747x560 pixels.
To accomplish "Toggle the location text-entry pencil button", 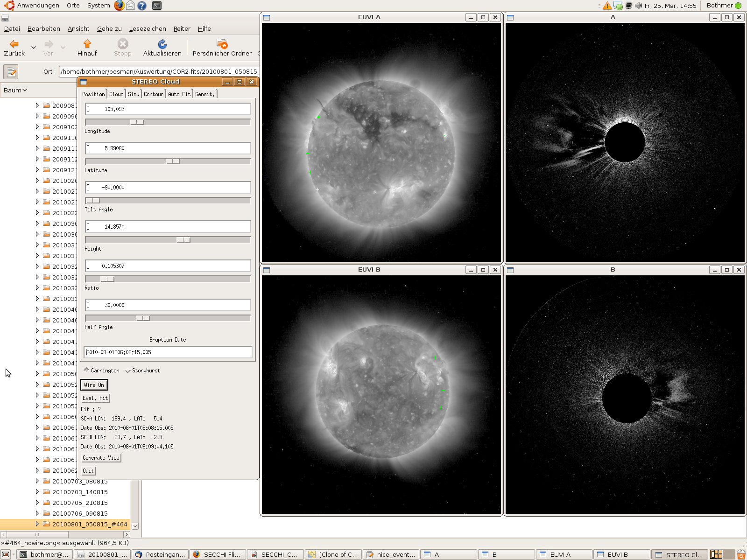I will tap(11, 72).
